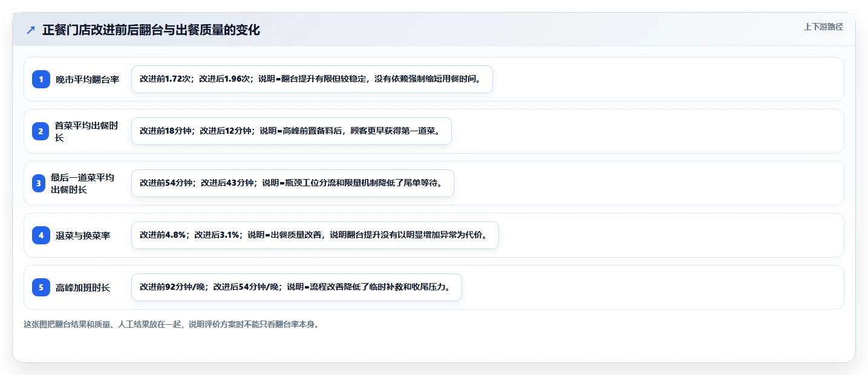Click the box with 改进前54分钟 details
Screen dimensions: 868x375
click(x=293, y=183)
